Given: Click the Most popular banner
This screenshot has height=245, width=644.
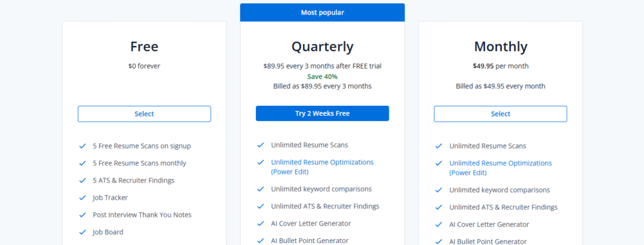Looking at the screenshot, I should point(323,13).
